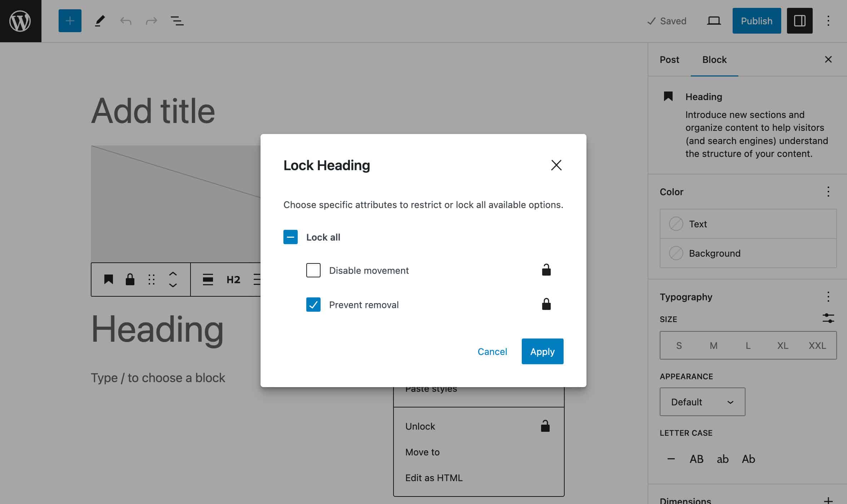The height and width of the screenshot is (504, 847).
Task: Click the Apply button in dialog
Action: tap(542, 351)
